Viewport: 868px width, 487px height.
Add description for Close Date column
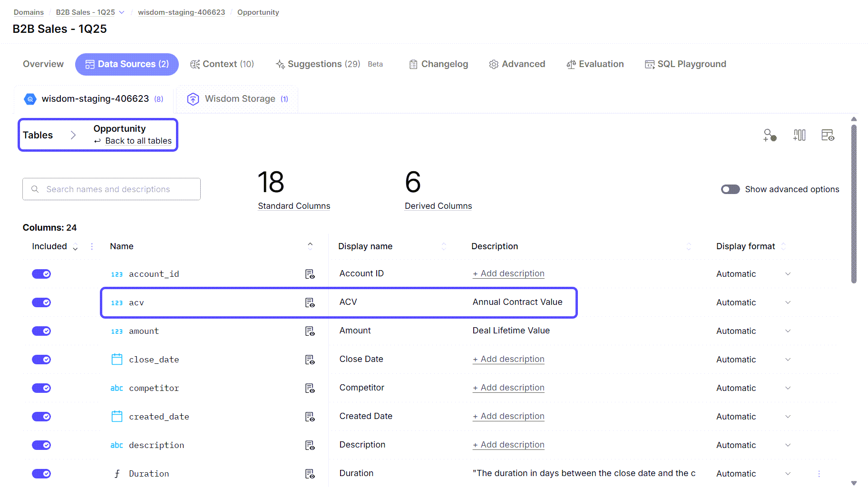coord(508,359)
